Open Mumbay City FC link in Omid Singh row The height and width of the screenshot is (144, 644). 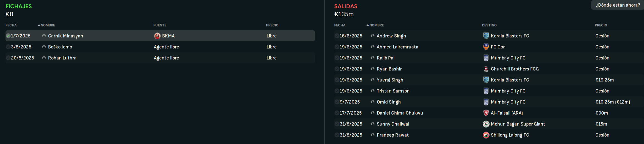(508, 102)
